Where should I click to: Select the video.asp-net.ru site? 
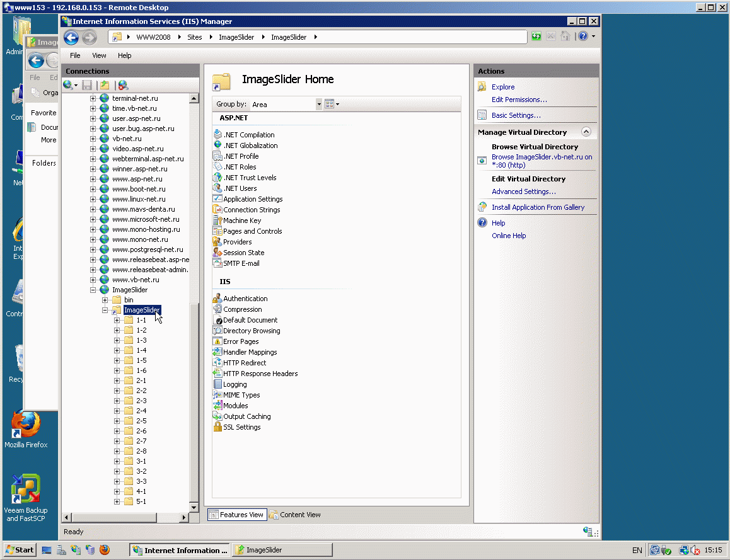click(137, 149)
